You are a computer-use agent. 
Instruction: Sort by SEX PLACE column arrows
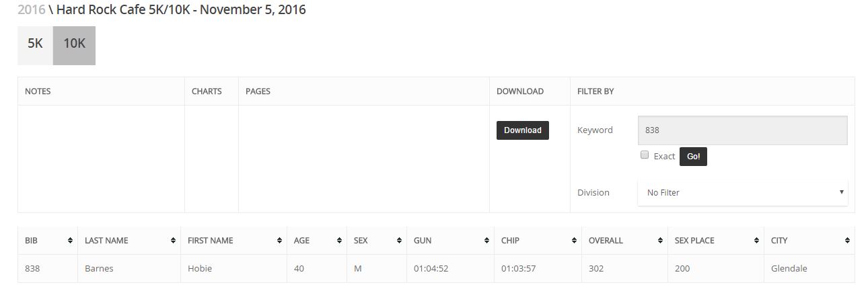[757, 241]
